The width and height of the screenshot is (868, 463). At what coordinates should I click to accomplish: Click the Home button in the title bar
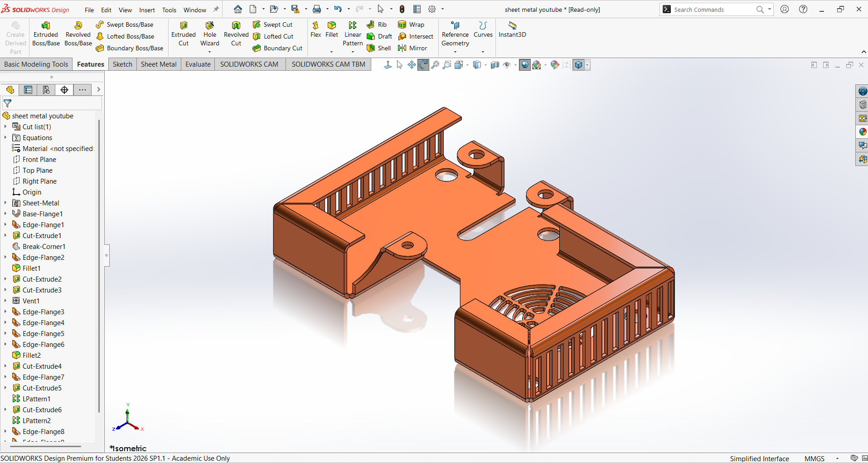pyautogui.click(x=238, y=9)
